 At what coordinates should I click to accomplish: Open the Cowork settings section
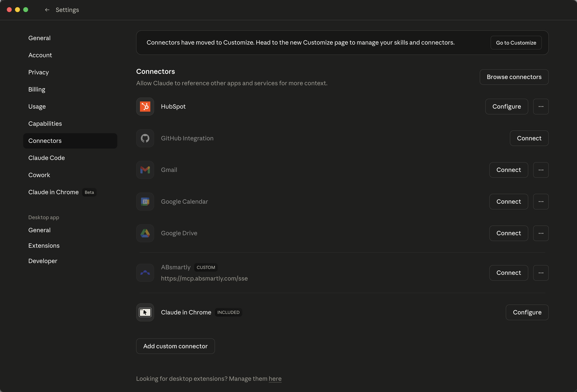coord(70,175)
